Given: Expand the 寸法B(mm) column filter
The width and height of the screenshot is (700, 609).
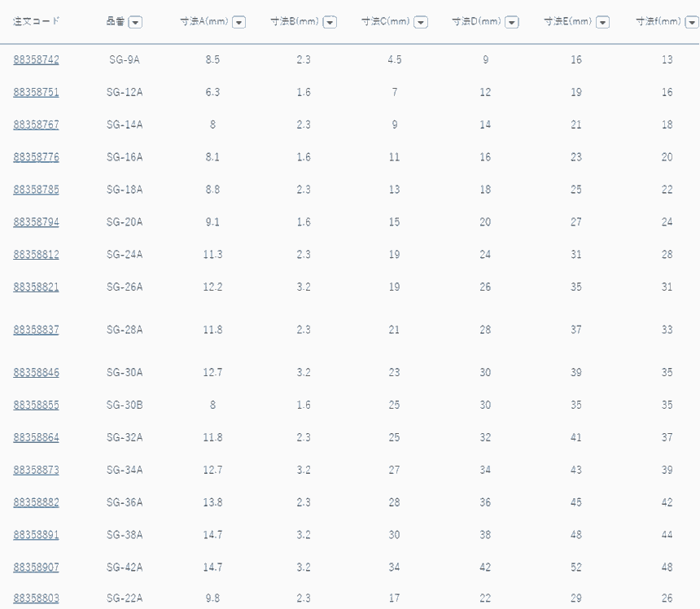Looking at the screenshot, I should tap(330, 22).
